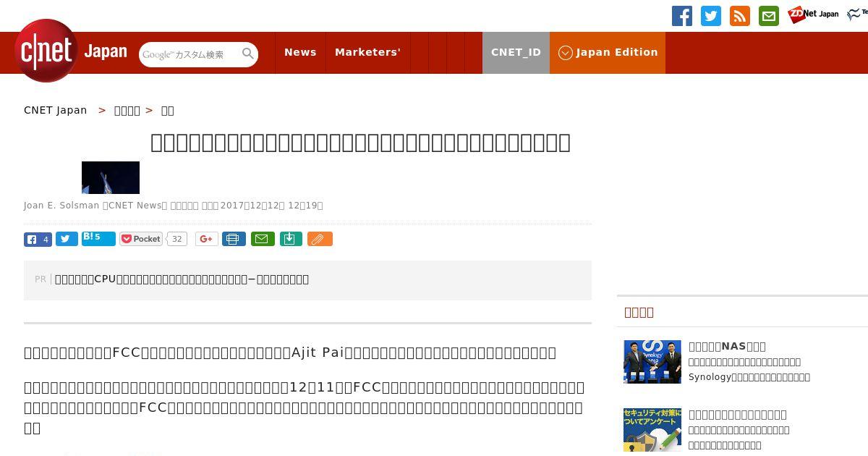868x456 pixels.
Task: Email the article with green mail icon
Action: tap(263, 239)
